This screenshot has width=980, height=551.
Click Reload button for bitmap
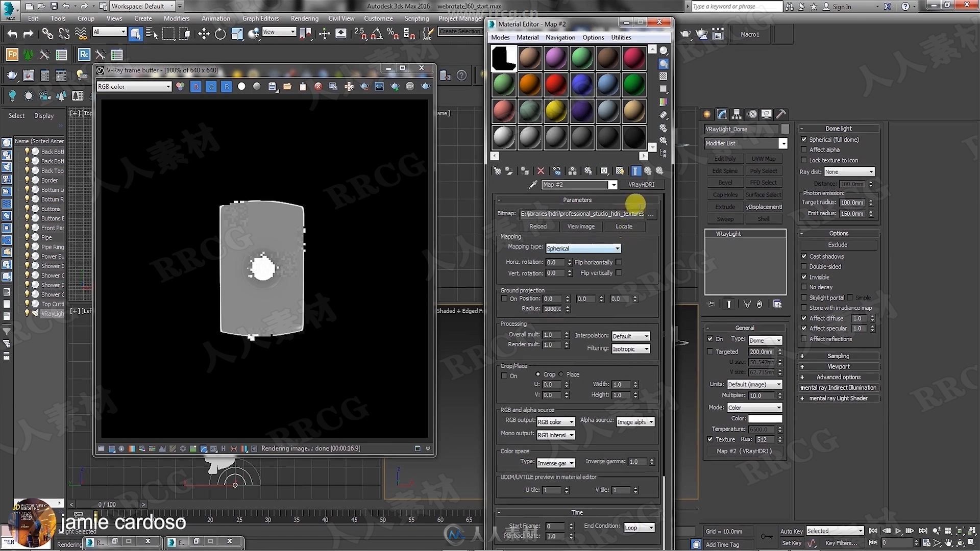pos(538,226)
